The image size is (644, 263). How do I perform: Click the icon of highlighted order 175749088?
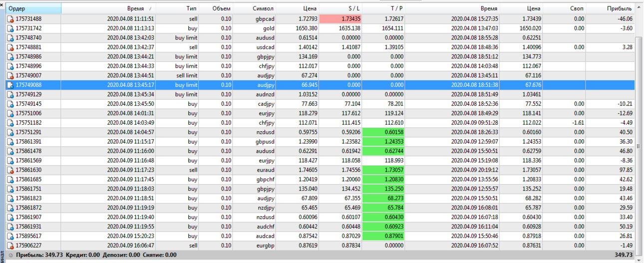(x=10, y=85)
